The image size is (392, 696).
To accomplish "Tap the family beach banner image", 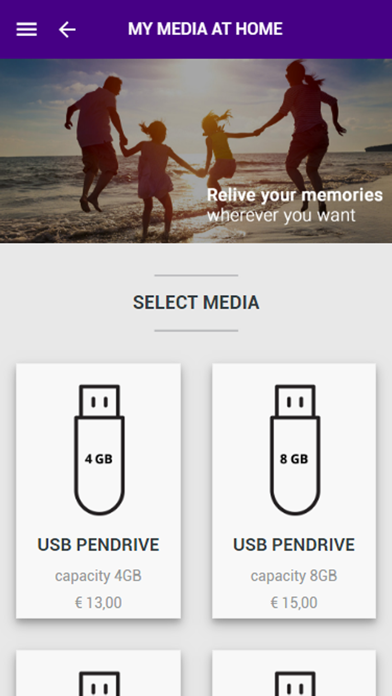I will (x=196, y=151).
